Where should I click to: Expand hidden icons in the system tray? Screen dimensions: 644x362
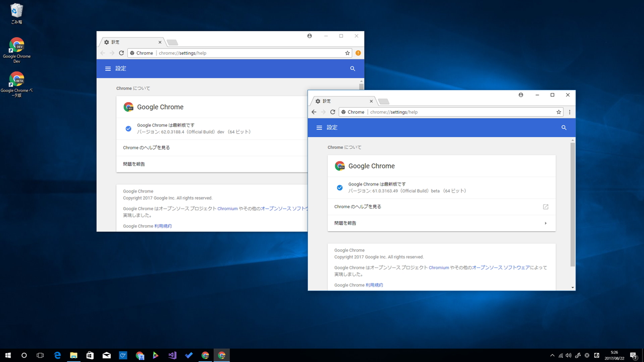tap(552, 355)
